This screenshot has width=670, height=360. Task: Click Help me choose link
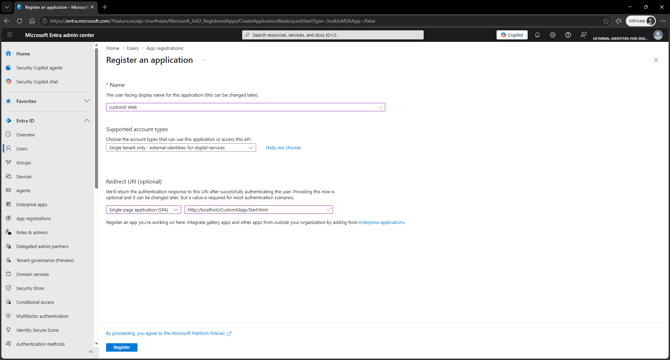click(283, 148)
